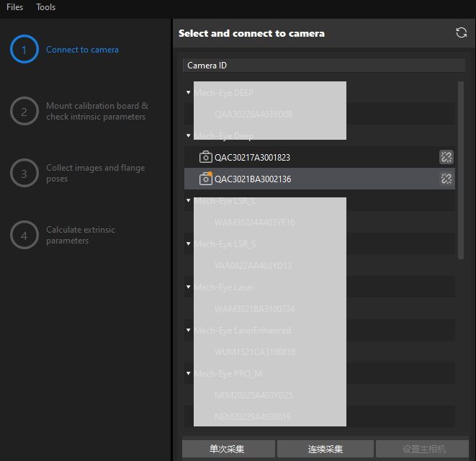The height and width of the screenshot is (461, 476).
Task: Go to step 2 circle
Action: pyautogui.click(x=24, y=111)
